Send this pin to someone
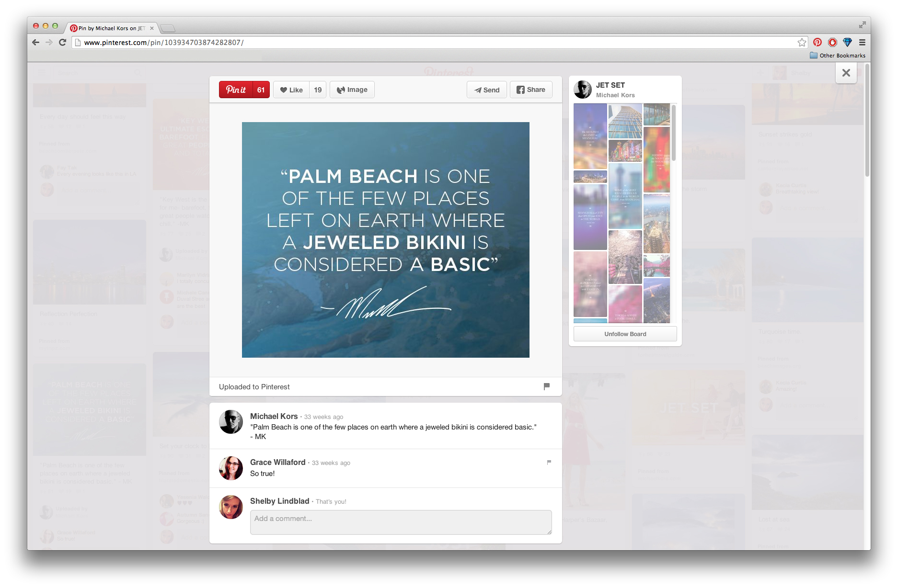Screen dimensions: 898x588 tap(487, 90)
